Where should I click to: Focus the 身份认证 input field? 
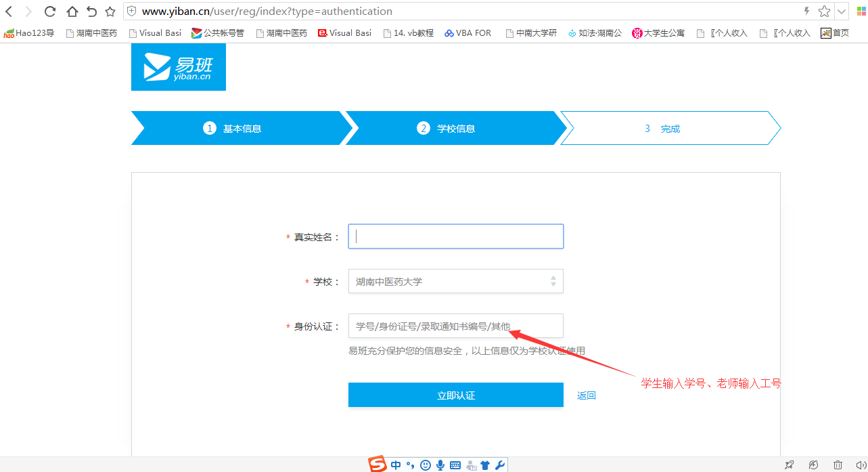tap(455, 326)
